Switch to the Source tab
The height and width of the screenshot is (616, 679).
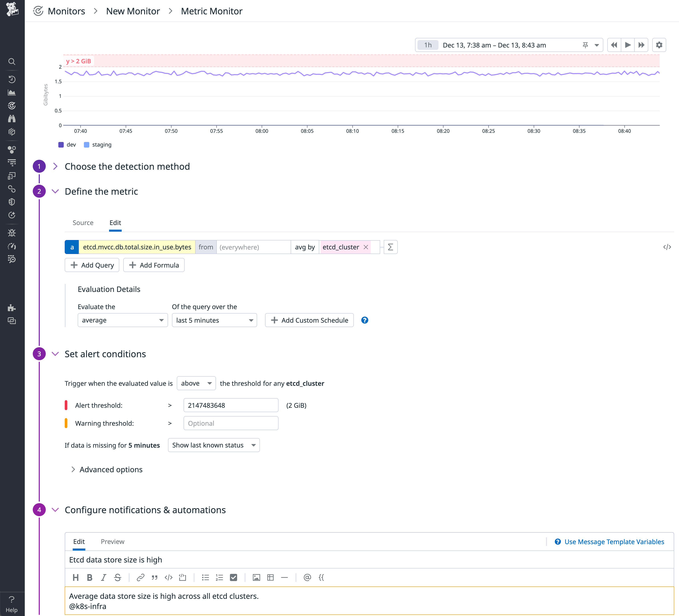pyautogui.click(x=83, y=222)
